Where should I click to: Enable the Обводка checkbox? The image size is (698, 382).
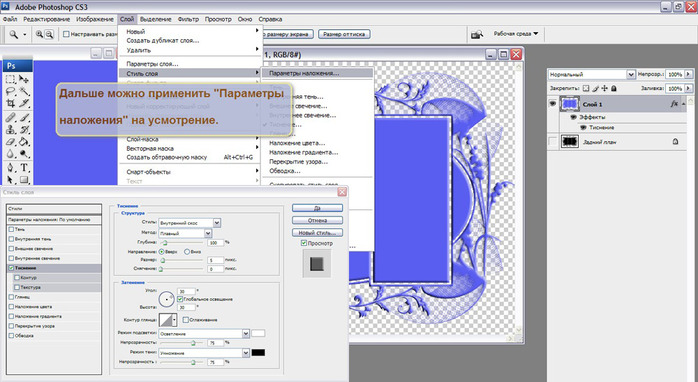(11, 336)
